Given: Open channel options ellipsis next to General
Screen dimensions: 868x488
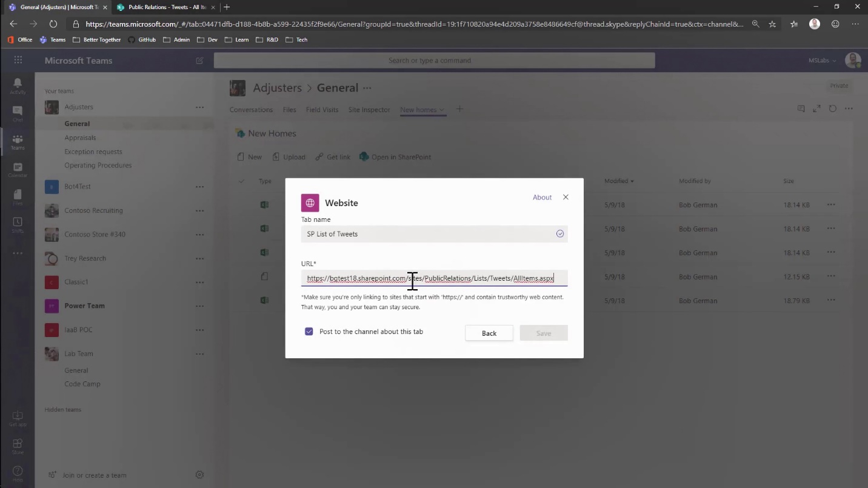Looking at the screenshot, I should (x=367, y=88).
